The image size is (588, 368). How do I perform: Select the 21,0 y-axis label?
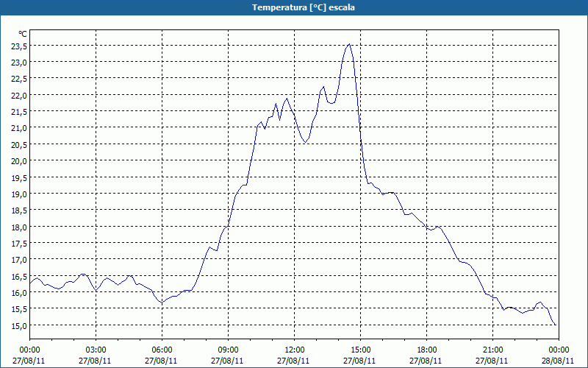[x=18, y=128]
